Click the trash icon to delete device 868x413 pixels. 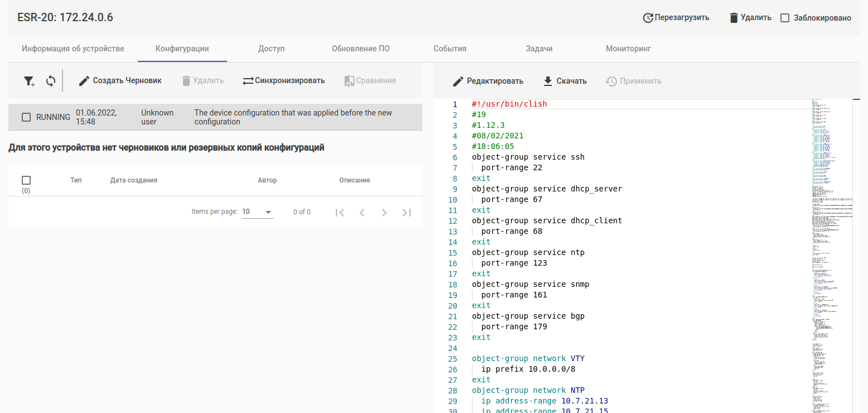(734, 18)
